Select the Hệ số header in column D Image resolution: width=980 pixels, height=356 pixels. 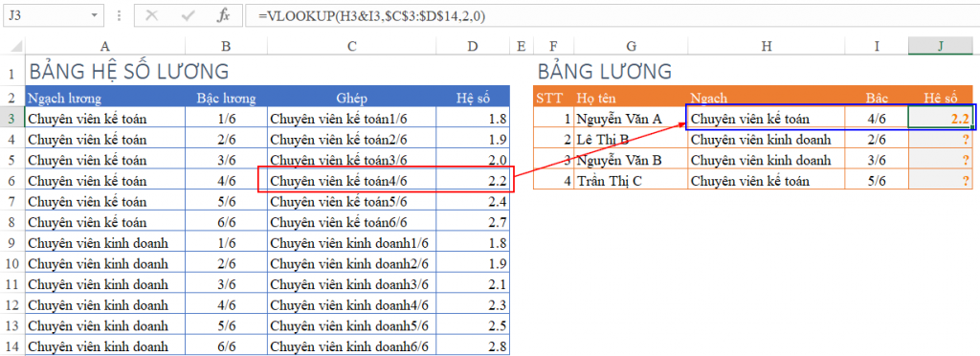473,98
